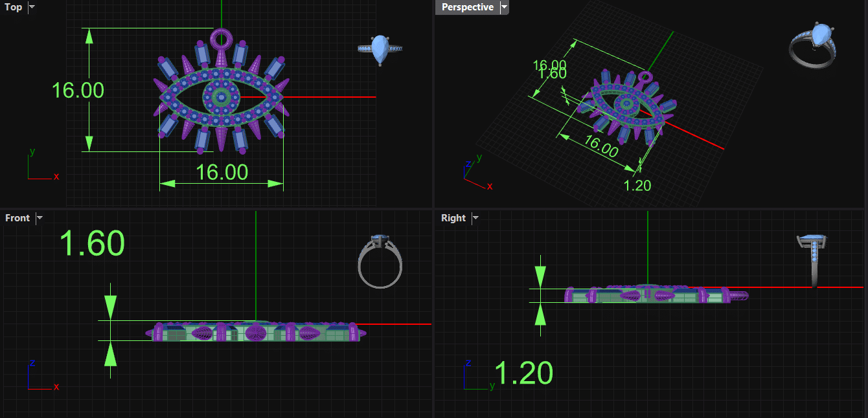868x418 pixels.
Task: Open the Top viewport dropdown arrow
Action: pyautogui.click(x=32, y=7)
